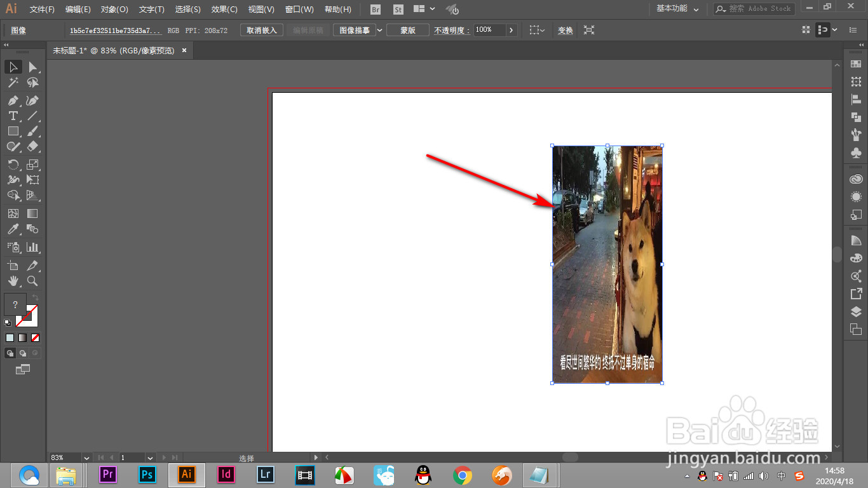Swap fill and stroke arrows
The height and width of the screenshot is (488, 868).
tap(36, 297)
